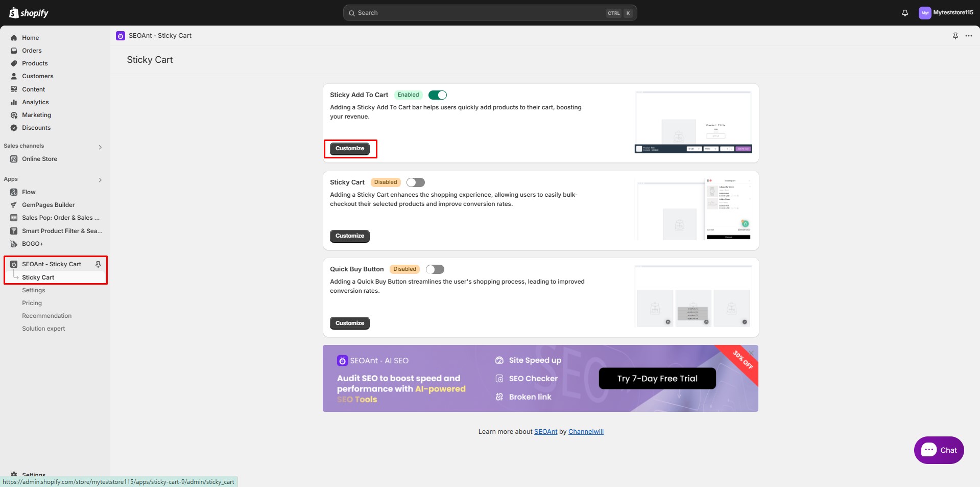Screen dimensions: 980x487
Task: Click the Content icon in sidebar
Action: coord(14,89)
